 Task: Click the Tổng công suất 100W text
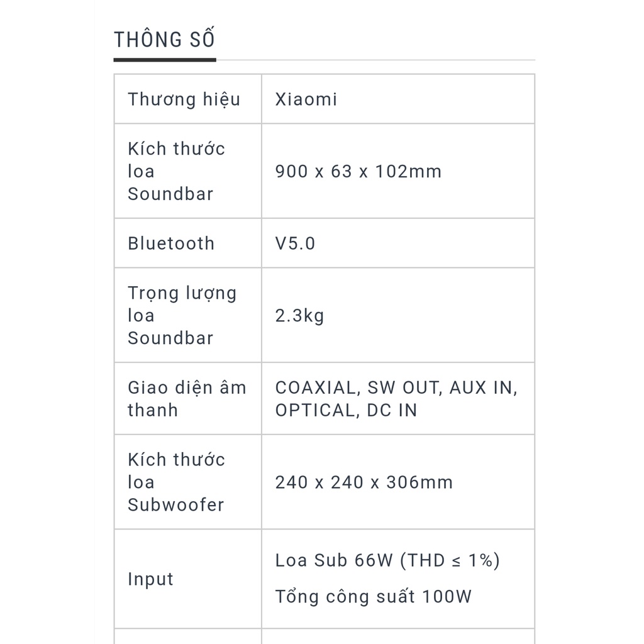pyautogui.click(x=373, y=596)
